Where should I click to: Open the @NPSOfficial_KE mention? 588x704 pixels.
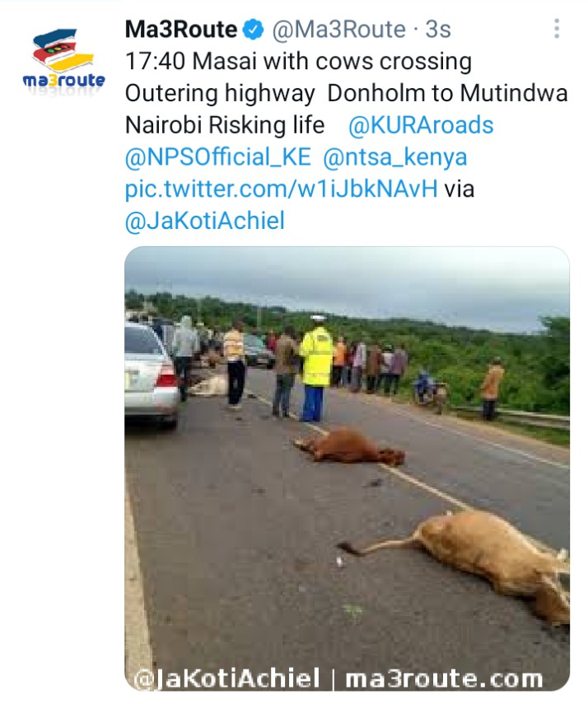[218, 157]
